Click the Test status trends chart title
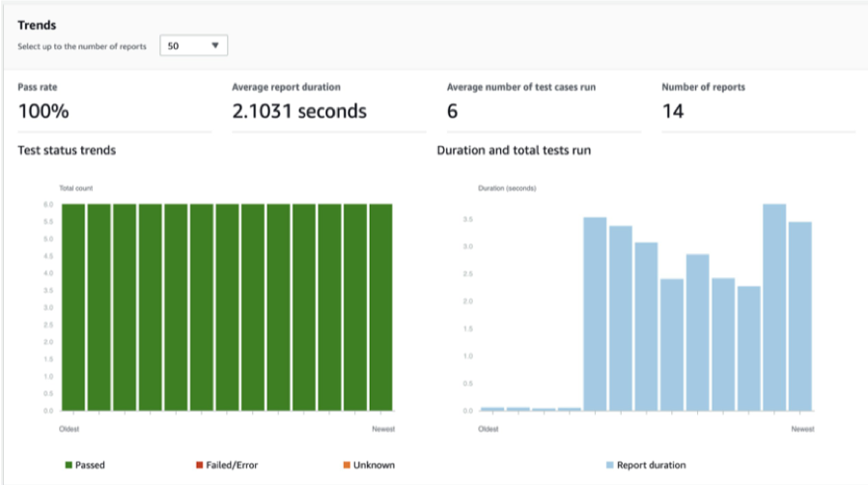Image resolution: width=868 pixels, height=485 pixels. coord(67,150)
